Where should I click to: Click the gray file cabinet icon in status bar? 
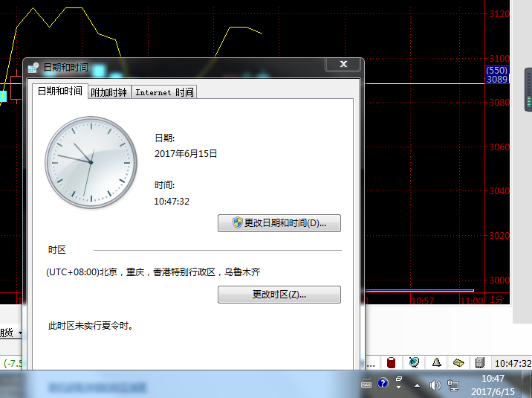tap(480, 363)
